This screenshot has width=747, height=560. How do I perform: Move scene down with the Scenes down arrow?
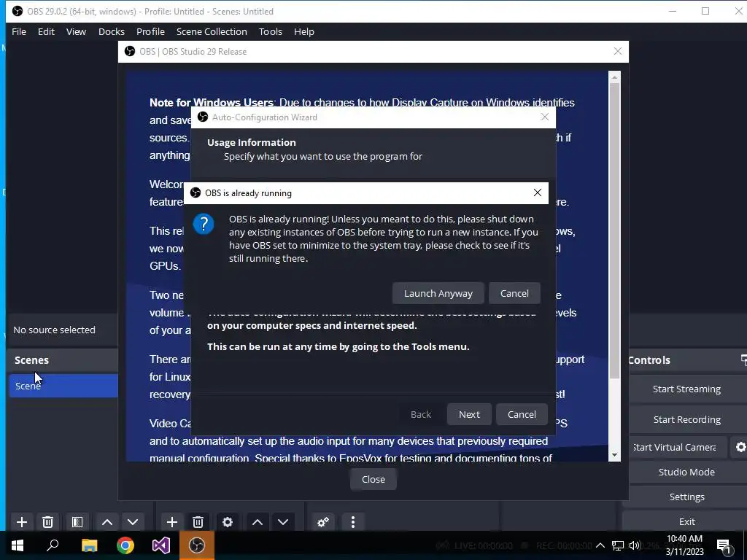pos(133,522)
